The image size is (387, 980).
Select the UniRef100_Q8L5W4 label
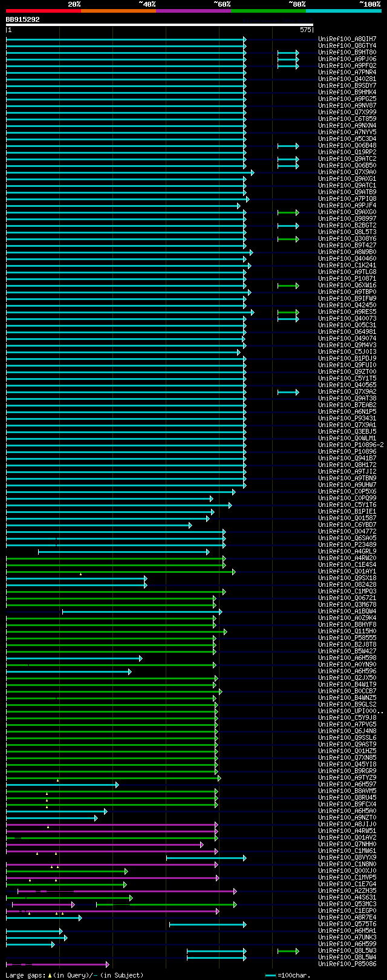point(347,958)
